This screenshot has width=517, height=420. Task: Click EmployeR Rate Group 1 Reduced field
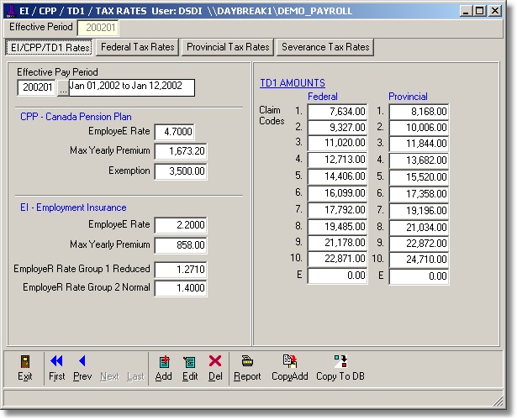pyautogui.click(x=181, y=270)
